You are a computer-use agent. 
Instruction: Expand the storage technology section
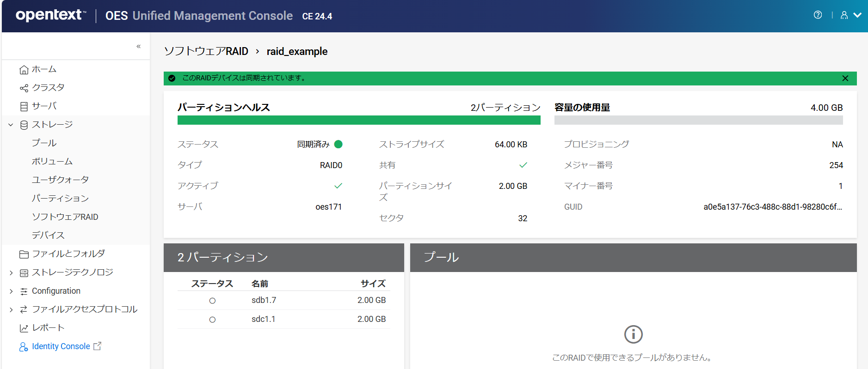[x=11, y=273]
